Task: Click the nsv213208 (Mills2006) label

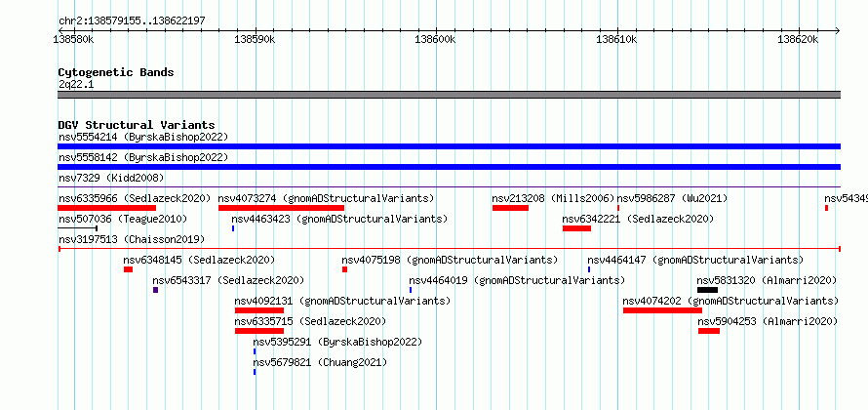Action: click(554, 198)
